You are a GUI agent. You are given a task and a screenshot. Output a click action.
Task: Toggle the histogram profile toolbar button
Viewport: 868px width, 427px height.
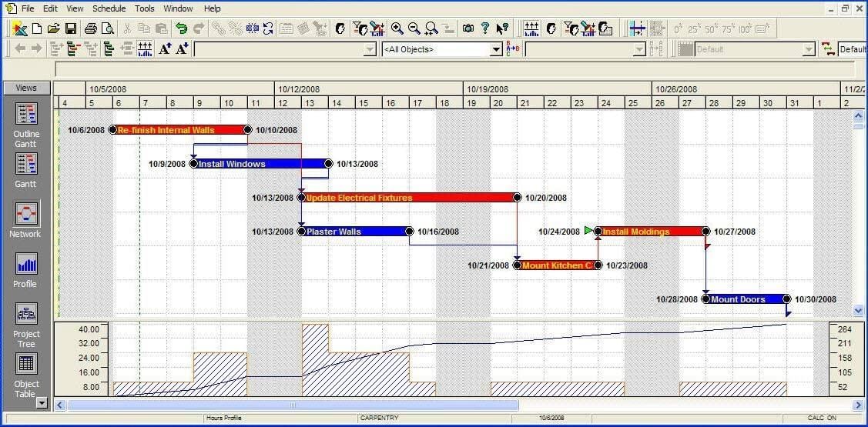pos(531,28)
